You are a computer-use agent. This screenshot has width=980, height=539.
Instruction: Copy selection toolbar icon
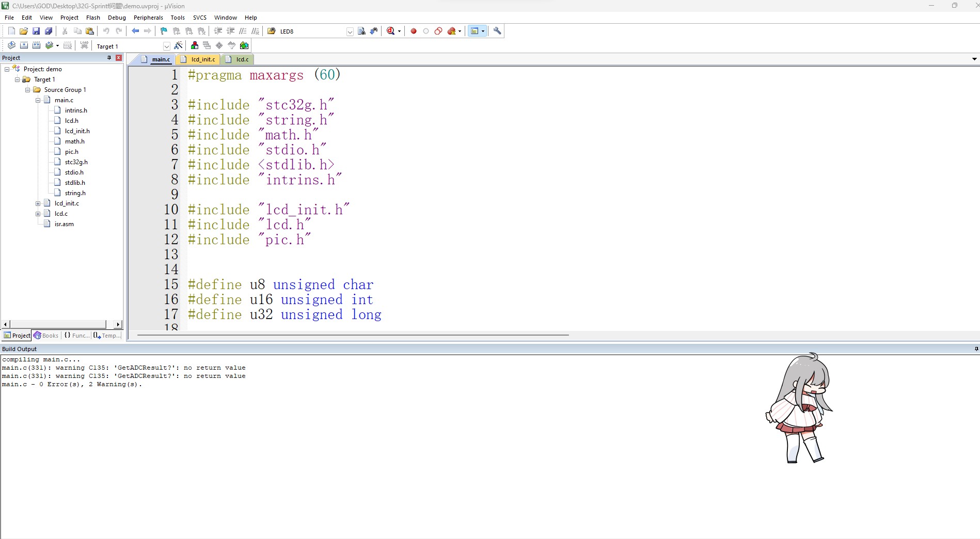tap(77, 31)
